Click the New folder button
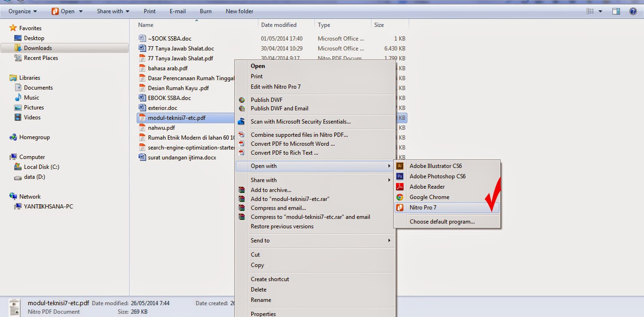The width and height of the screenshot is (644, 317). [239, 10]
